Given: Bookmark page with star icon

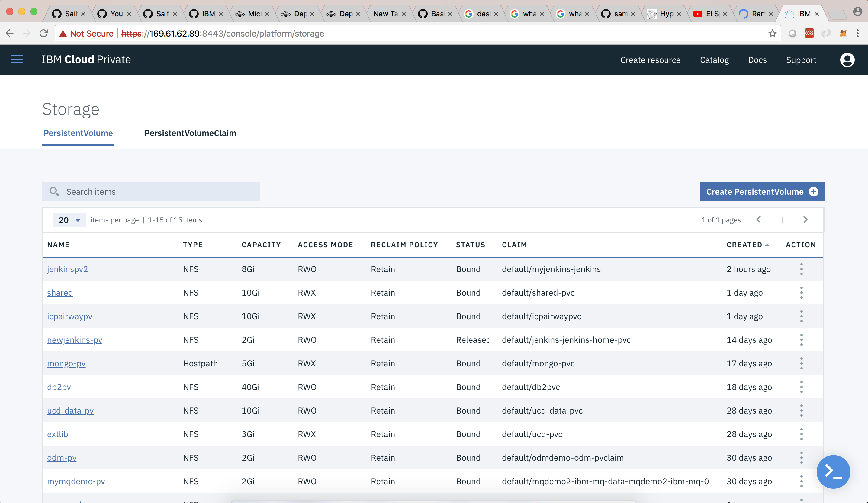Looking at the screenshot, I should coord(772,34).
